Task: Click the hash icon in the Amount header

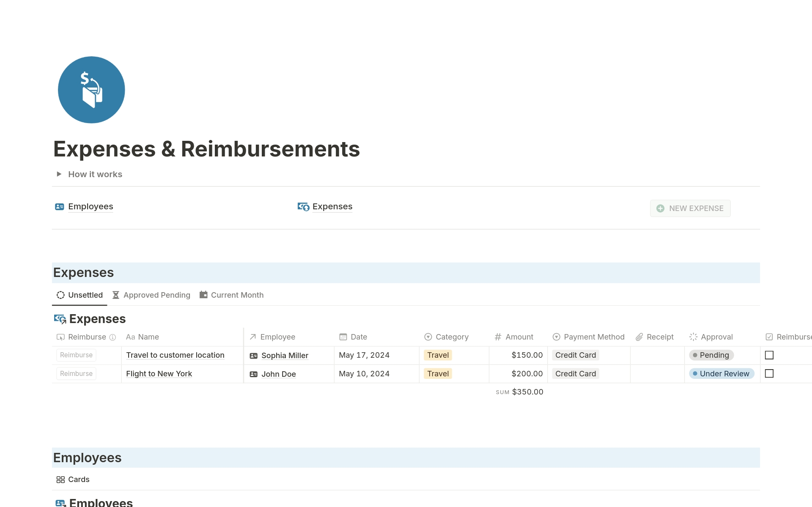Action: (497, 337)
